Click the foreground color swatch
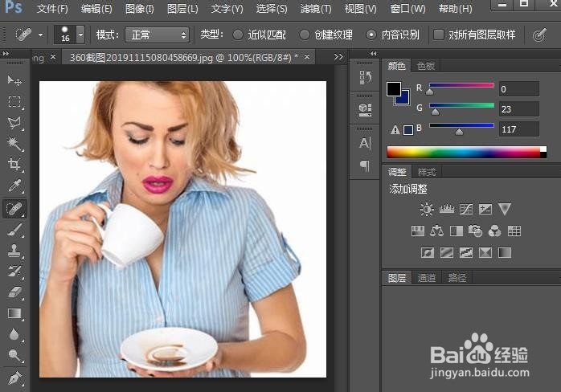Viewport: 561px width, 392px height. pyautogui.click(x=393, y=88)
